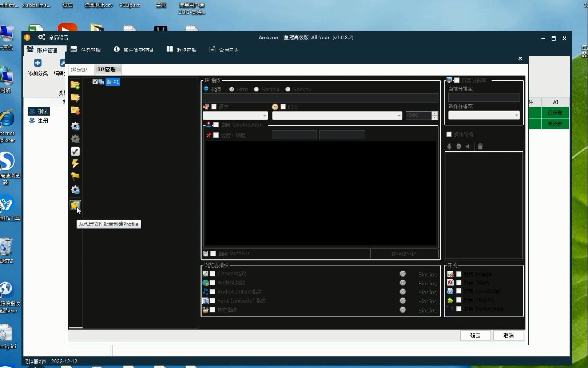Screen dimensions: 588x368
Task: Select the Http proxy radio button
Action: coord(232,90)
